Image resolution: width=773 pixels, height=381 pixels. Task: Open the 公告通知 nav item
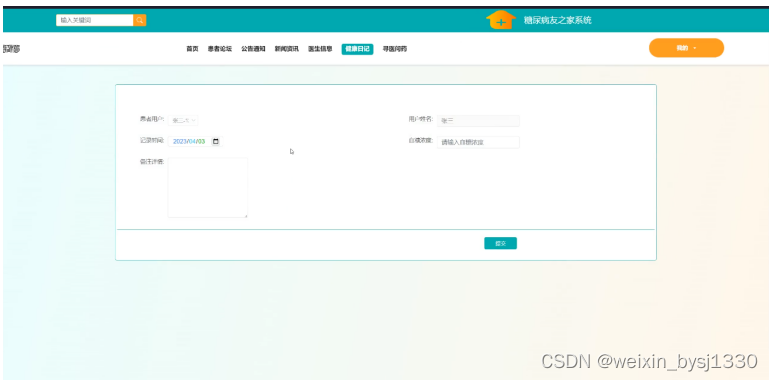coord(253,49)
